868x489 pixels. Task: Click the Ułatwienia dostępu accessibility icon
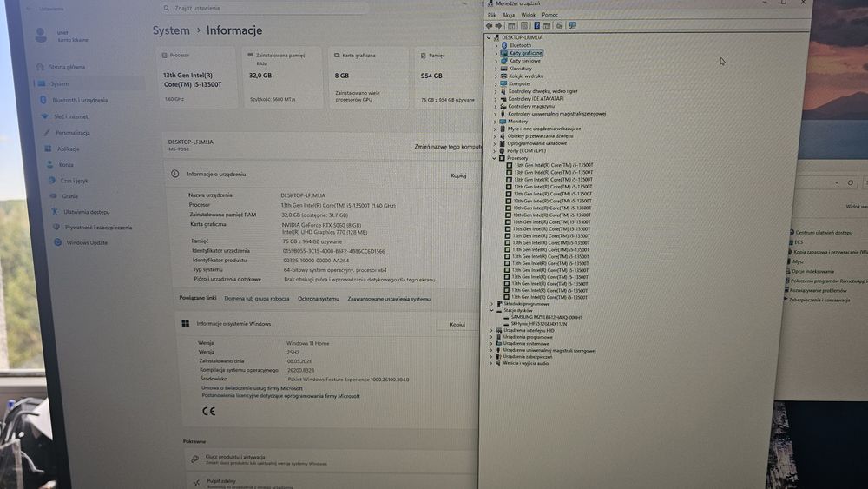coord(54,212)
